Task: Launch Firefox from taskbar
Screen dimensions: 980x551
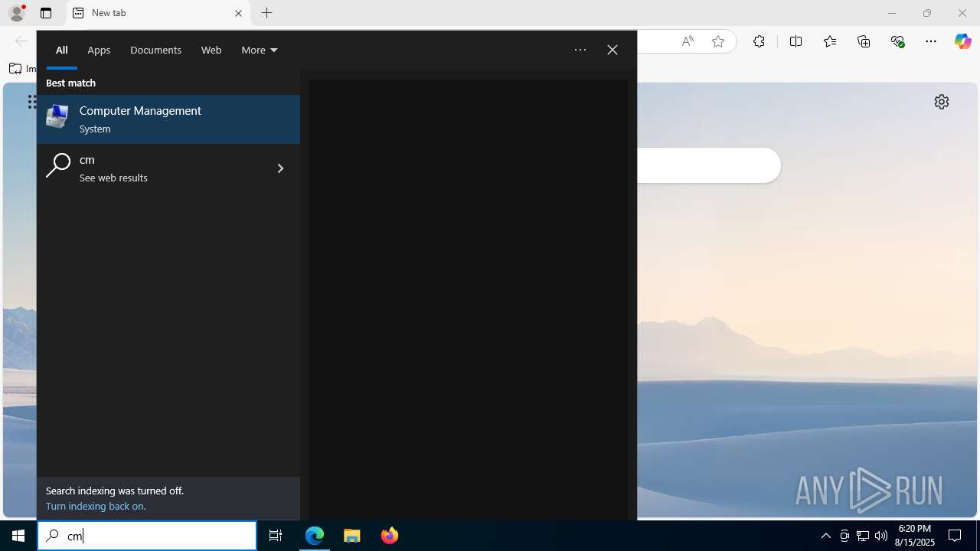Action: point(390,536)
